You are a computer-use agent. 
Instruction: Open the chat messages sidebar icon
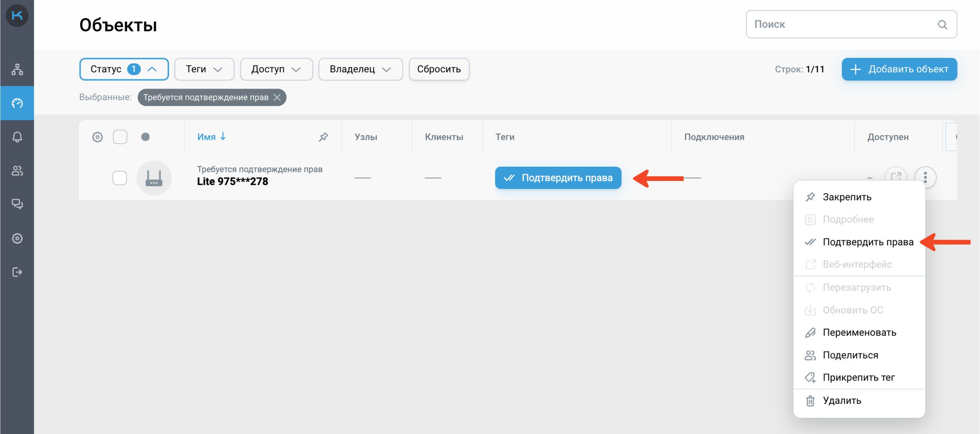click(17, 204)
